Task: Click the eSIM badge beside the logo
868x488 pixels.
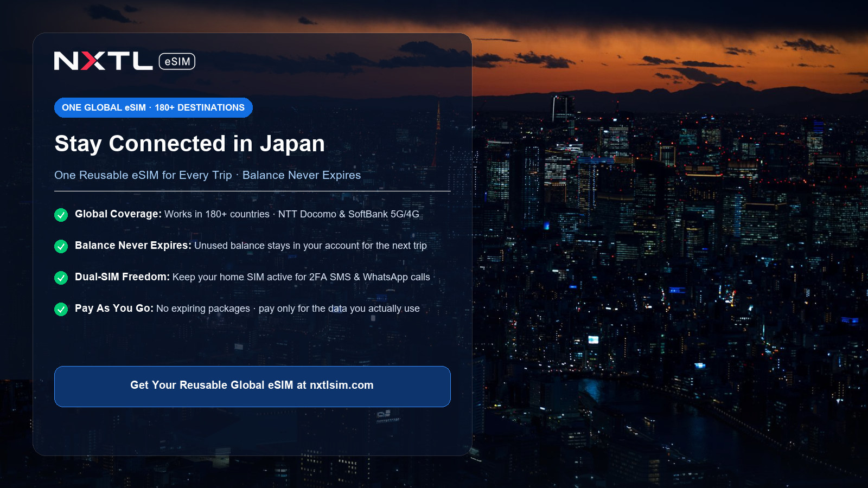Action: click(x=177, y=61)
